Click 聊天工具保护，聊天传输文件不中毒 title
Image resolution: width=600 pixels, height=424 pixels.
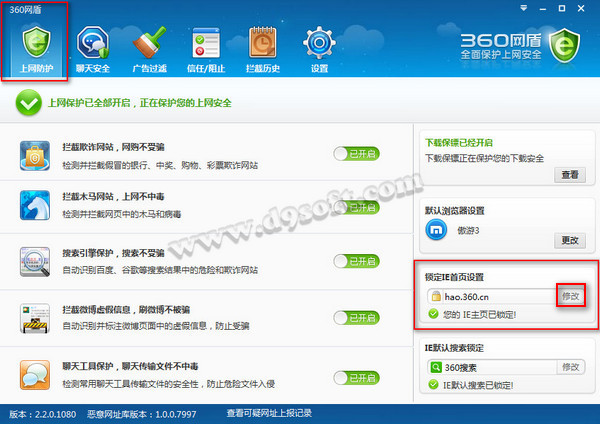point(130,366)
